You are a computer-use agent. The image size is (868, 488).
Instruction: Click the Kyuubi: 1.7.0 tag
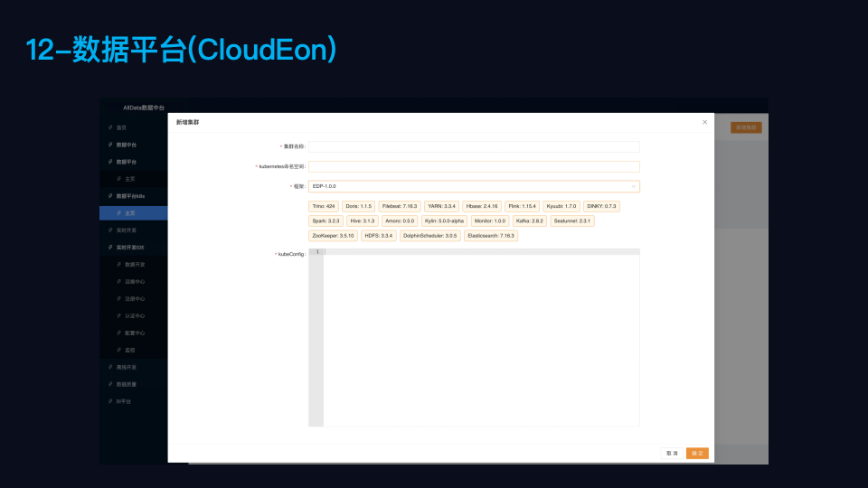point(561,206)
